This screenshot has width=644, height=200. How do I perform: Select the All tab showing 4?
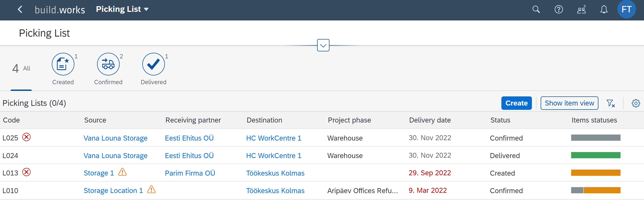coord(21,68)
